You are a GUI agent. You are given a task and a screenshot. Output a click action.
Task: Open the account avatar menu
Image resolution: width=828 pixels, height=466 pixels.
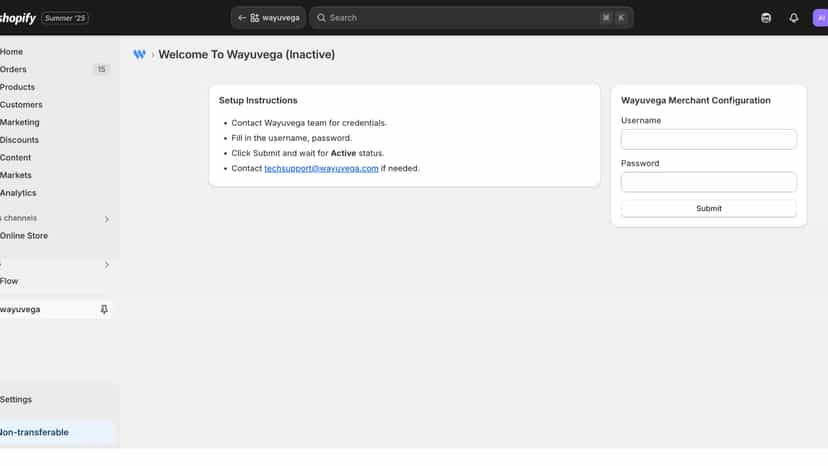[820, 18]
